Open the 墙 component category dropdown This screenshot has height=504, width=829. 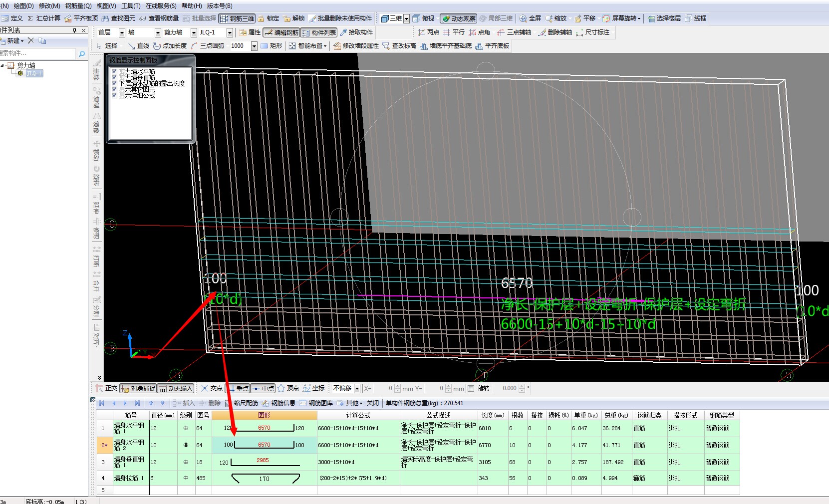tap(158, 32)
